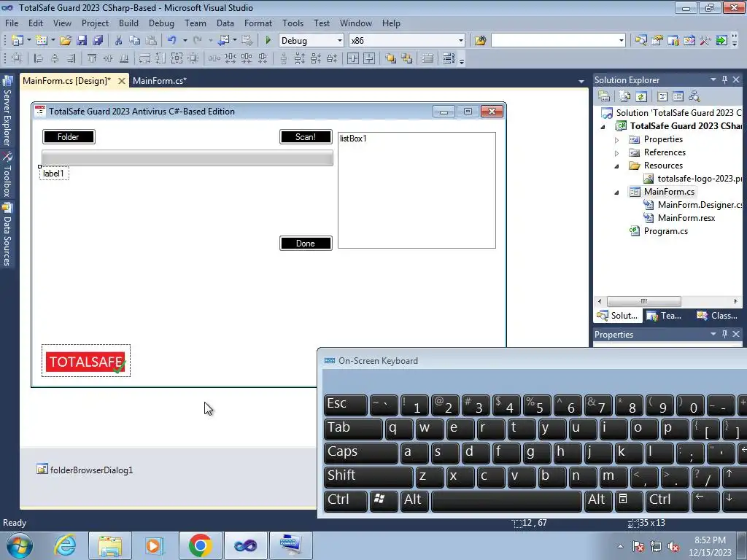This screenshot has width=747, height=560.
Task: Click Send to Back layout icon
Action: [407, 58]
